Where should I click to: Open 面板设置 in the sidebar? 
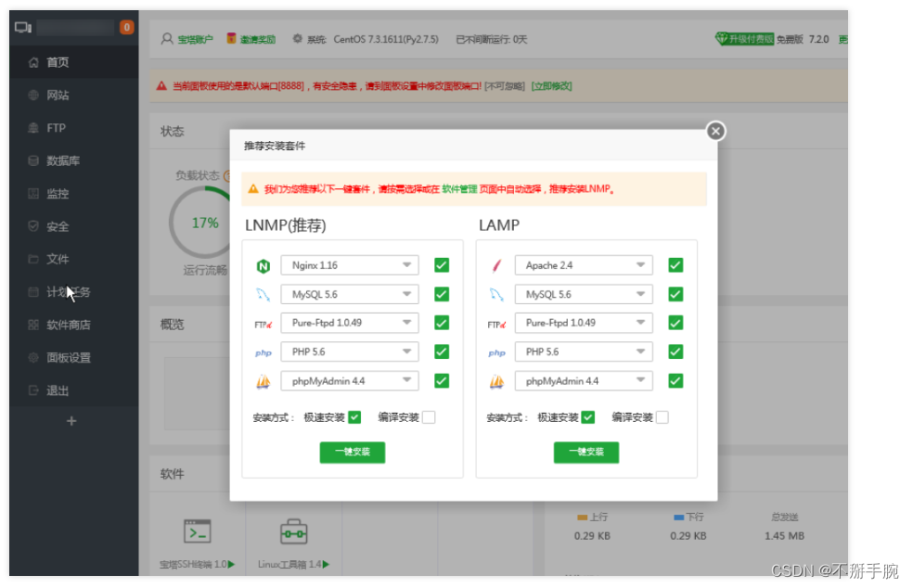(x=74, y=357)
